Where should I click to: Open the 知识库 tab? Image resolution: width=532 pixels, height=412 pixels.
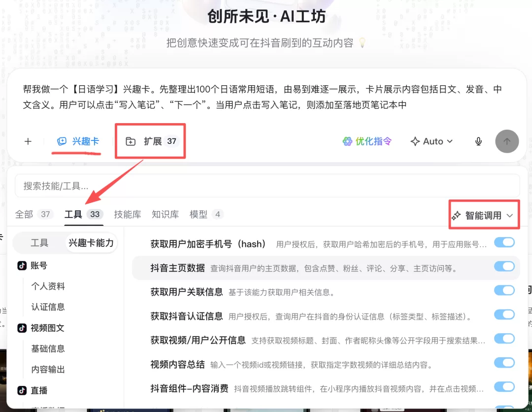coord(165,214)
